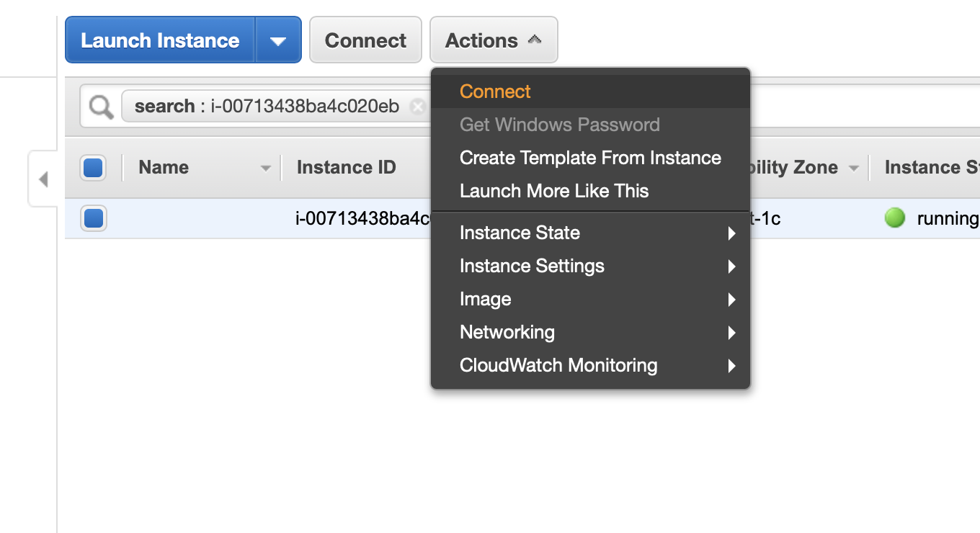Open the Name column dropdown arrow
The width and height of the screenshot is (980, 533).
click(266, 169)
